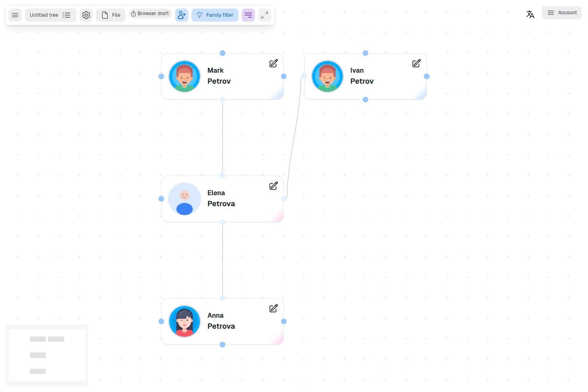
Task: Click the bottom connector handle on Anna Petrova
Action: [223, 345]
